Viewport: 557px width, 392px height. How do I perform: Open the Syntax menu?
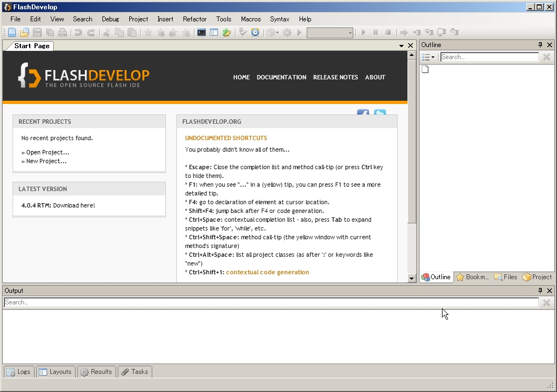279,19
